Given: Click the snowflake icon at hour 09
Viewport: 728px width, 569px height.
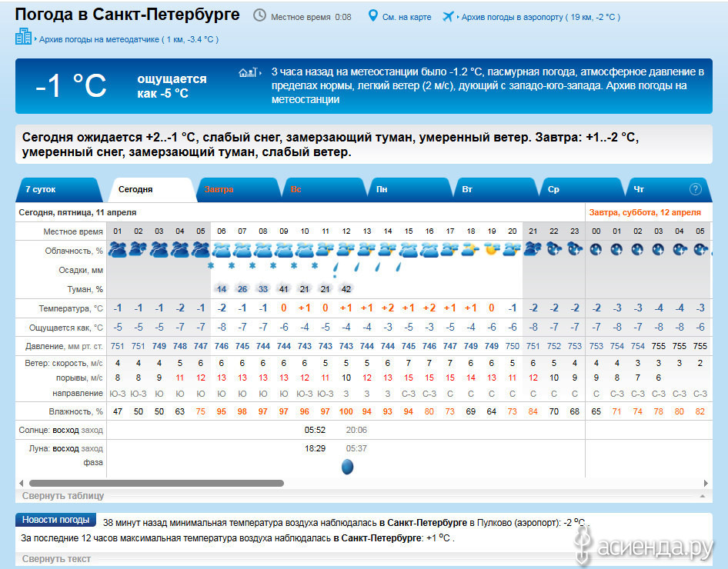Looking at the screenshot, I should click(x=273, y=266).
